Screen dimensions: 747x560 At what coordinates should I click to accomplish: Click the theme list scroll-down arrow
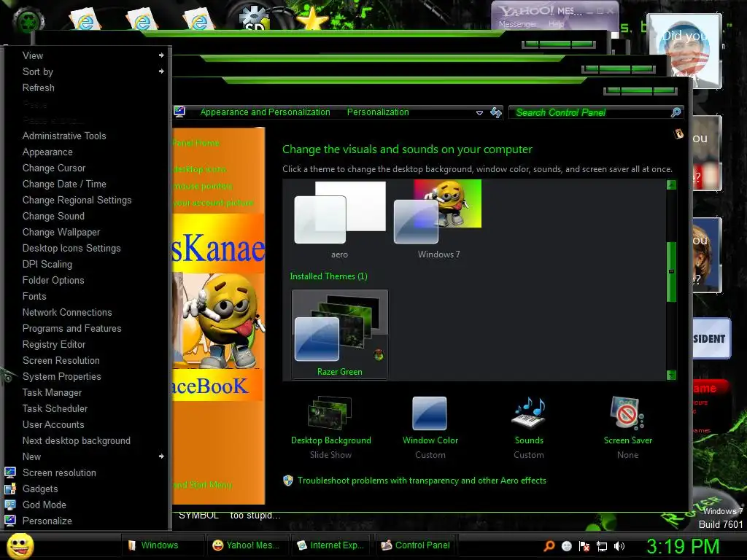671,376
